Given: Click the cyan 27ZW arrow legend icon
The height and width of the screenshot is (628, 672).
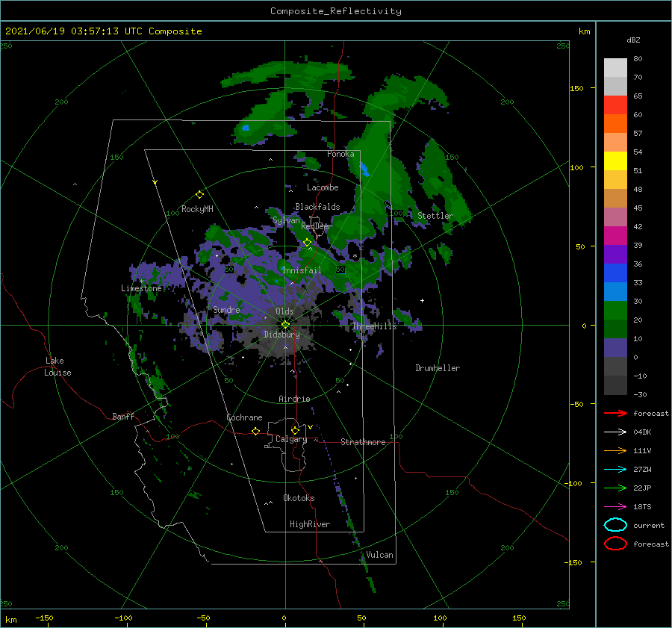Looking at the screenshot, I should [x=615, y=470].
